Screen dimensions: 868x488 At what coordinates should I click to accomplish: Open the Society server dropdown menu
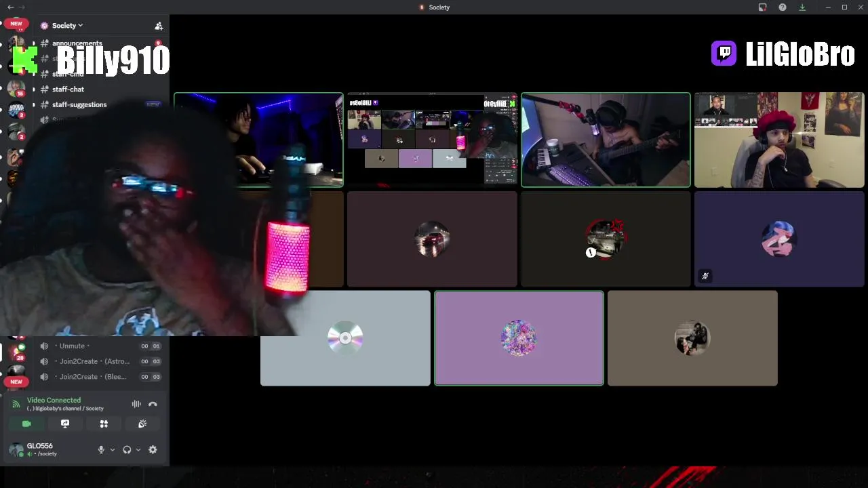[67, 26]
